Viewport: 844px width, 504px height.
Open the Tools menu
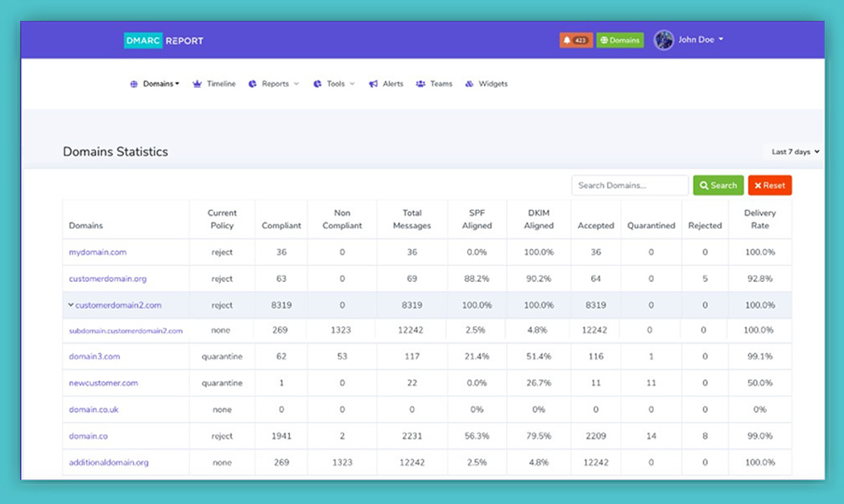(341, 84)
